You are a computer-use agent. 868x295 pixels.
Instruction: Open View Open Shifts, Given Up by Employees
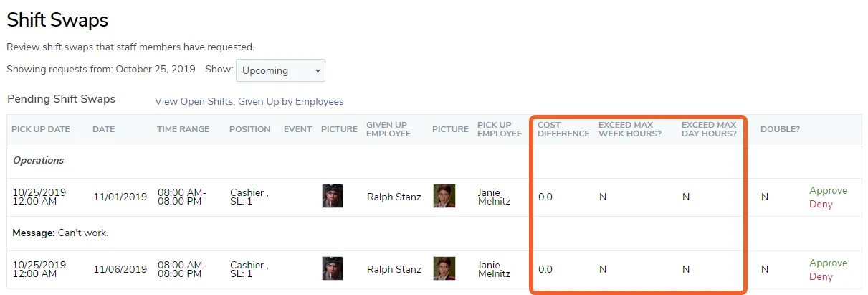point(249,101)
